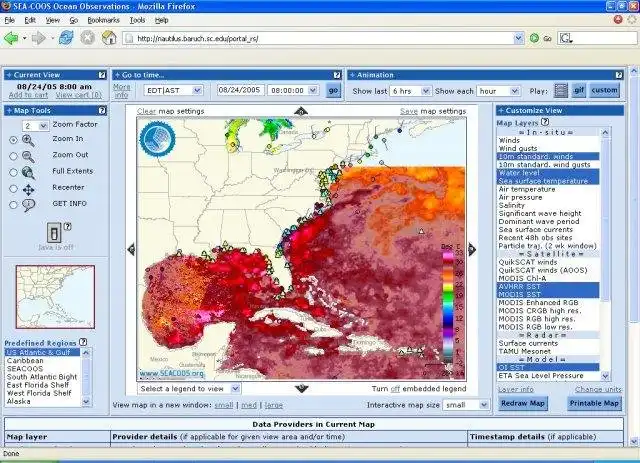The image size is (640, 463).
Task: Open the Go menu
Action: point(73,20)
